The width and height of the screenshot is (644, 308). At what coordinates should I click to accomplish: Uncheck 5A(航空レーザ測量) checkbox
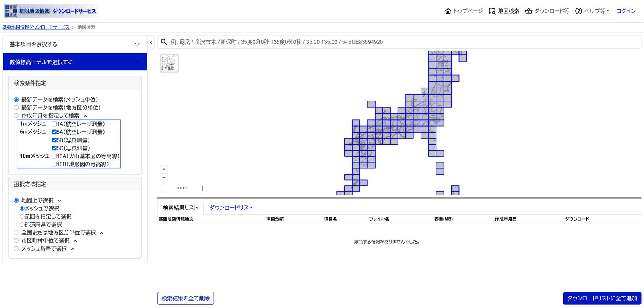pyautogui.click(x=54, y=132)
